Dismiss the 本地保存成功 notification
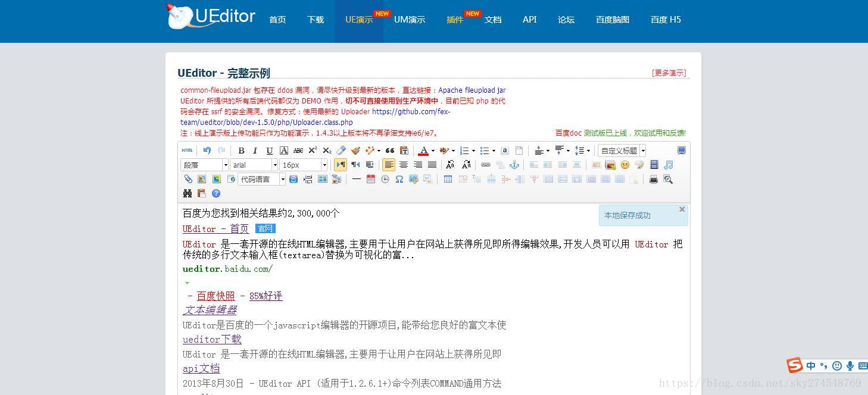Viewport: 868px width, 395px height. (682, 209)
